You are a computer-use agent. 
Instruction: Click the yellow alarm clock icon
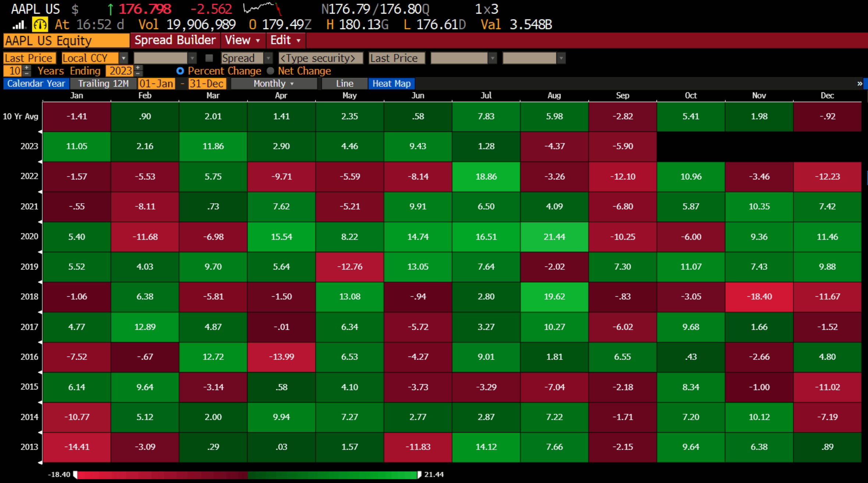tap(40, 24)
